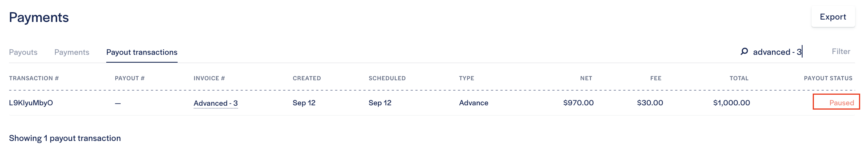Click the Payout Status column header
The width and height of the screenshot is (868, 166).
tap(828, 78)
